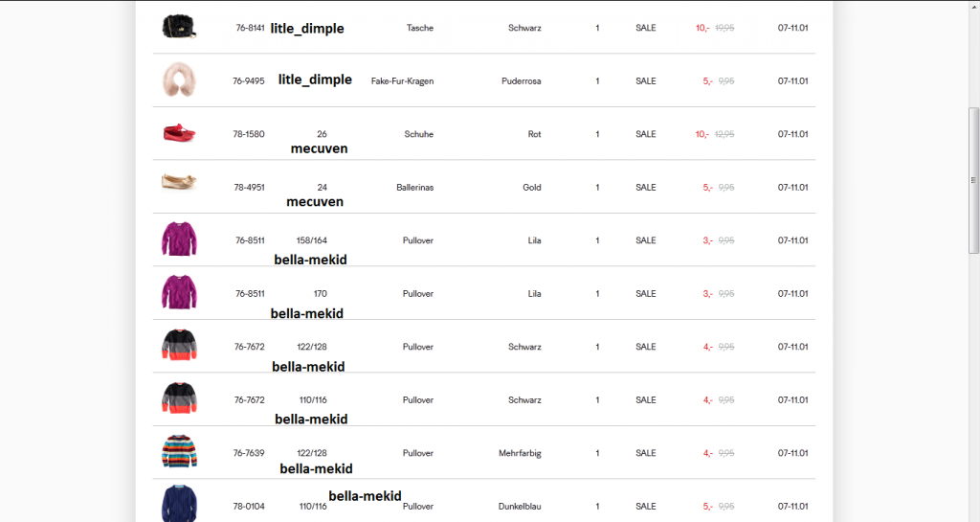Select the red shoes product image
The height and width of the screenshot is (522, 980).
[x=179, y=133]
